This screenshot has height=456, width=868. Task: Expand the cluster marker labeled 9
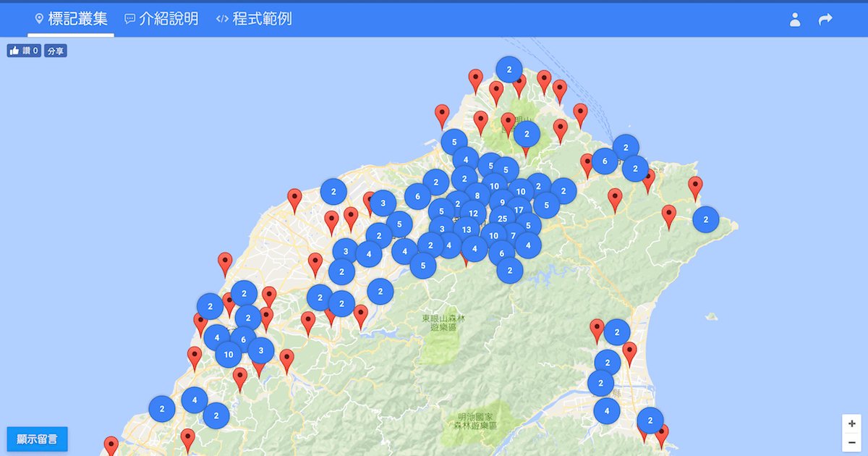(x=502, y=203)
